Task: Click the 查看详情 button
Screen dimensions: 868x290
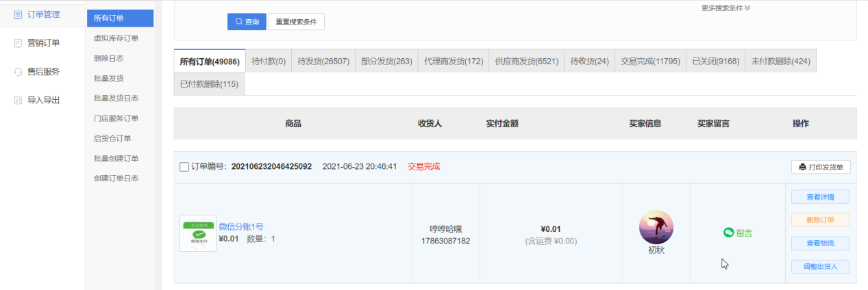Action: click(820, 197)
